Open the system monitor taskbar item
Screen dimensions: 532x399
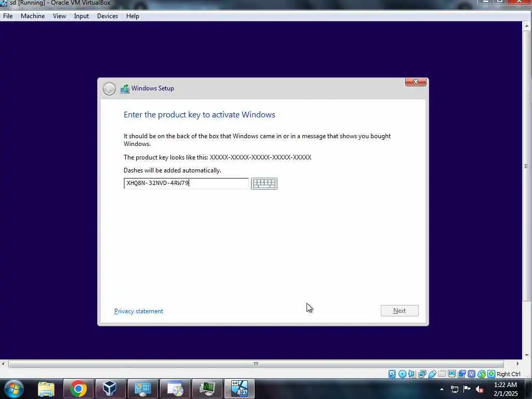(x=207, y=389)
